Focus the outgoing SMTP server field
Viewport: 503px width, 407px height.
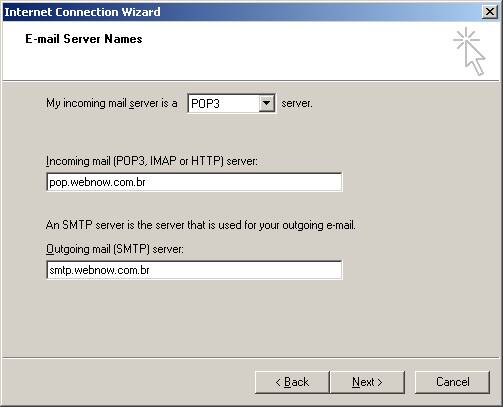click(x=194, y=270)
